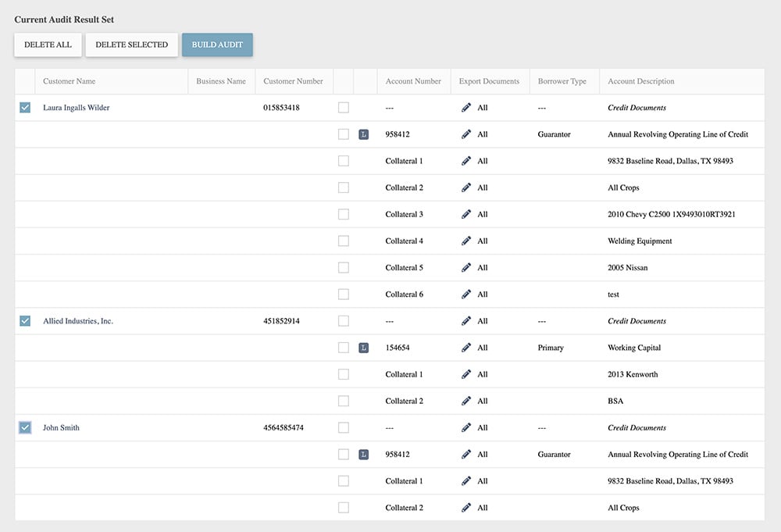Click pencil edit icon for Laura's Credit Documents row
This screenshot has height=532, width=781.
coord(466,108)
